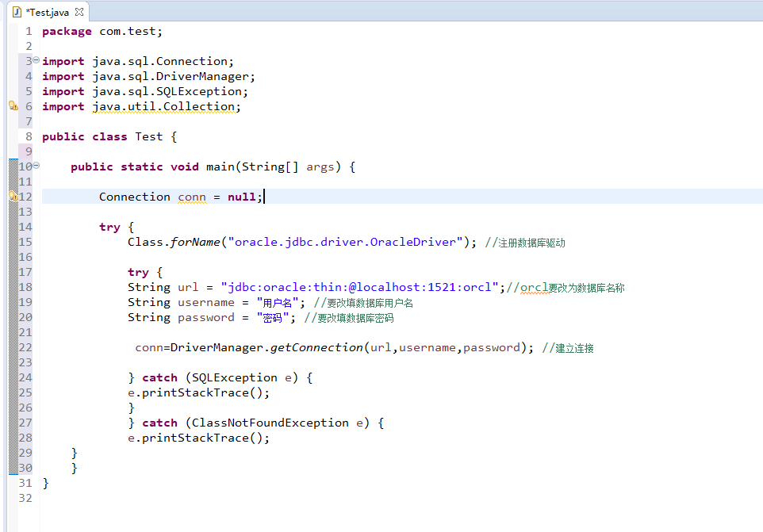Image resolution: width=763 pixels, height=532 pixels.
Task: Click 'SQLException' in catch on line 24
Action: coord(235,378)
